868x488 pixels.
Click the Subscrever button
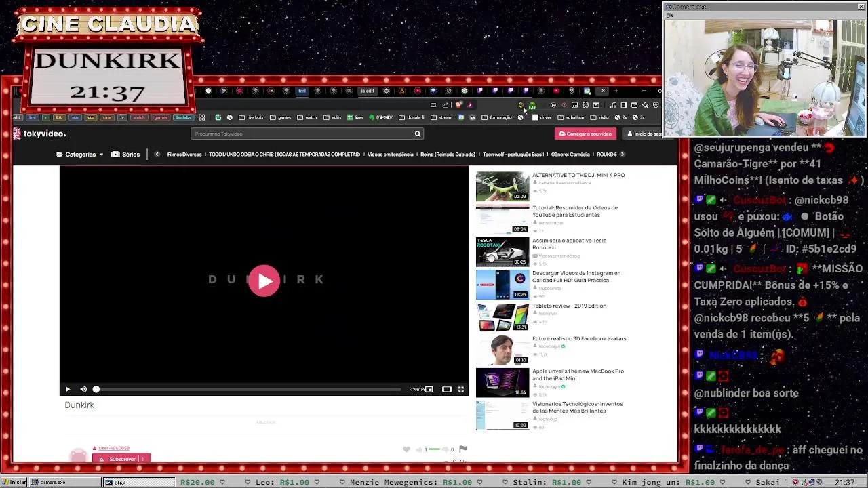click(121, 459)
